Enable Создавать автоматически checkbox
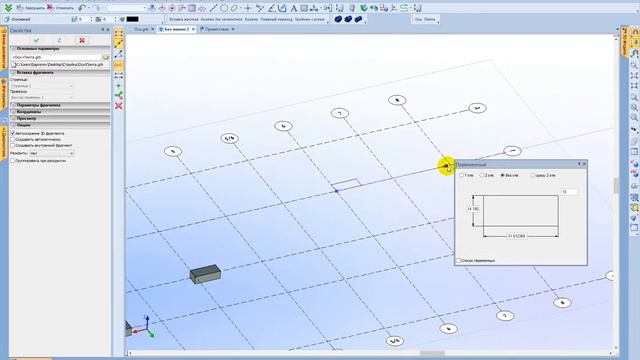The height and width of the screenshot is (360, 640). (13, 140)
